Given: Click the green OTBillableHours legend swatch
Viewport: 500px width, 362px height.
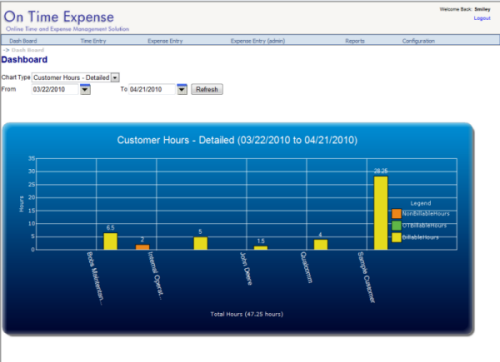Looking at the screenshot, I should 396,226.
